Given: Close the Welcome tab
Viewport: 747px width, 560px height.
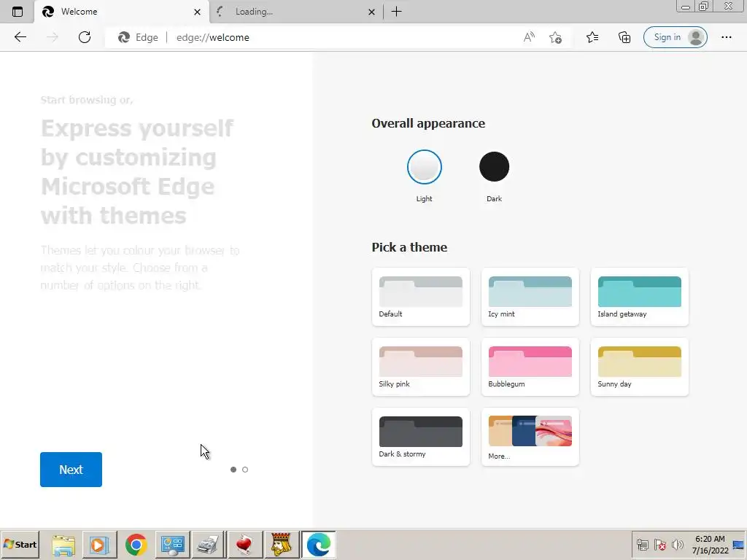Looking at the screenshot, I should coord(197,12).
